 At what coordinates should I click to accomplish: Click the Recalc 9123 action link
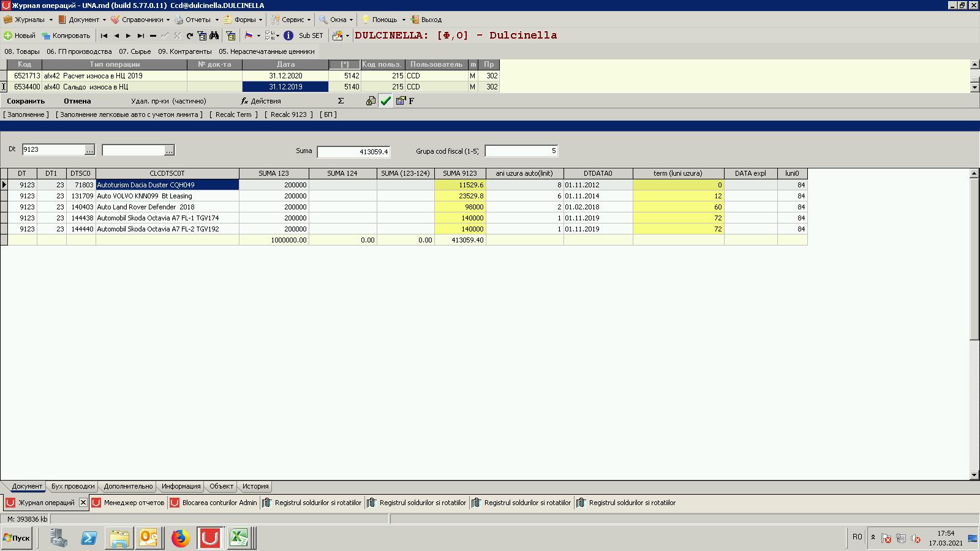point(288,114)
